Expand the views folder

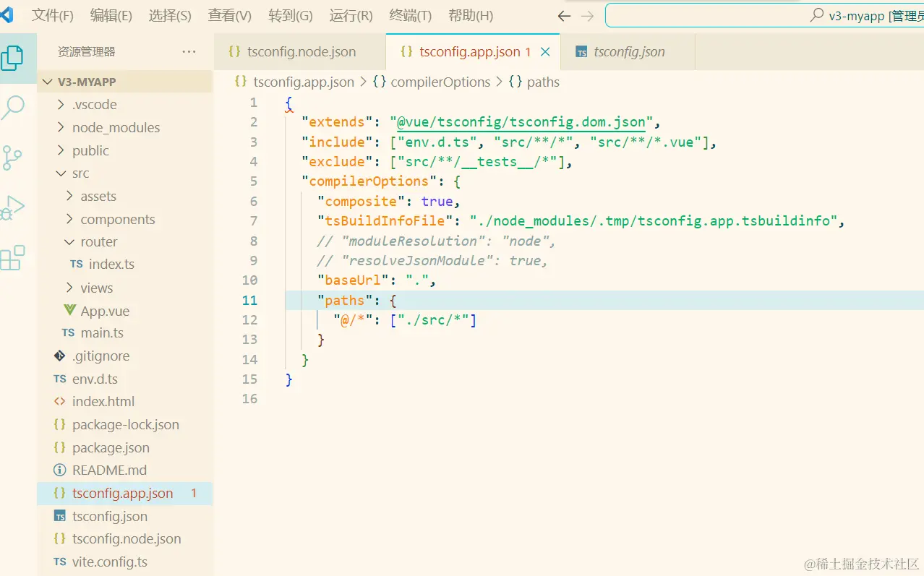pyautogui.click(x=125, y=288)
